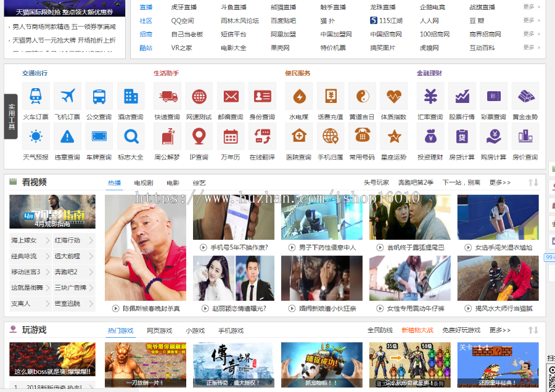Visit the QQ空间 link
This screenshot has width=555, height=392.
point(183,20)
